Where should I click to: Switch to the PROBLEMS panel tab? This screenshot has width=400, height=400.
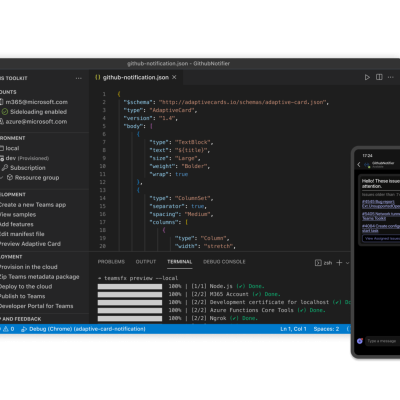pyautogui.click(x=111, y=262)
